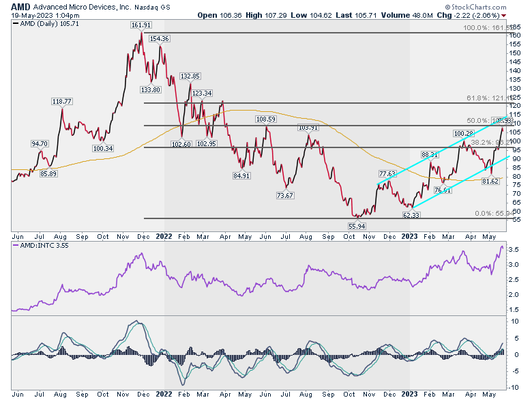
Task: Click the 2022 label on the price axis
Action: [x=164, y=236]
